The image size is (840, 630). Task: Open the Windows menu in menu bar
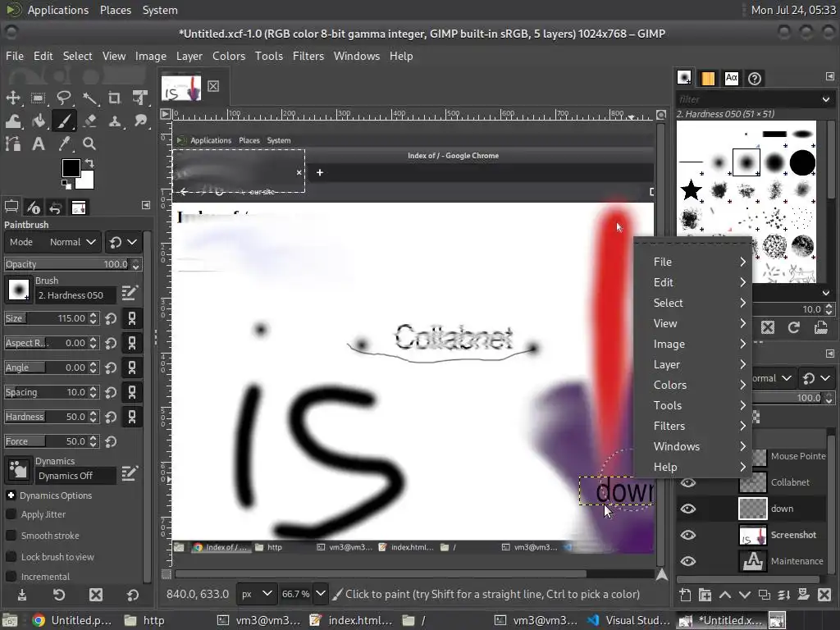tap(356, 57)
